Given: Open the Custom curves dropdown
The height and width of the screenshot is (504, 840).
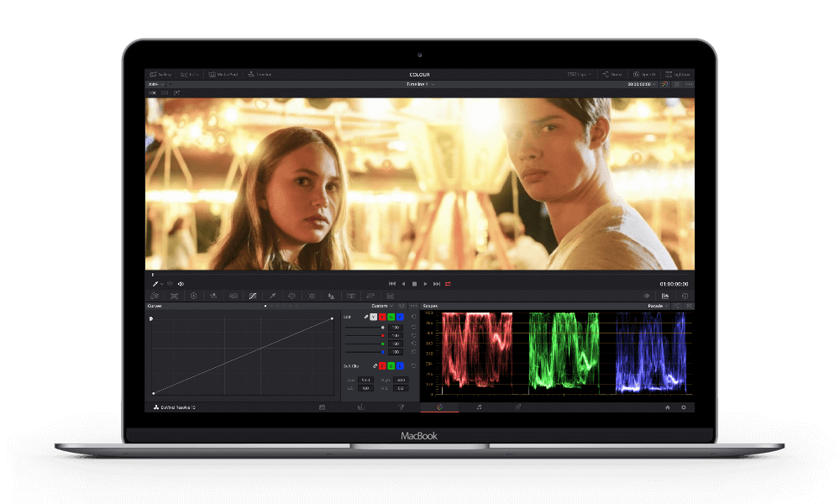Looking at the screenshot, I should coord(383,306).
